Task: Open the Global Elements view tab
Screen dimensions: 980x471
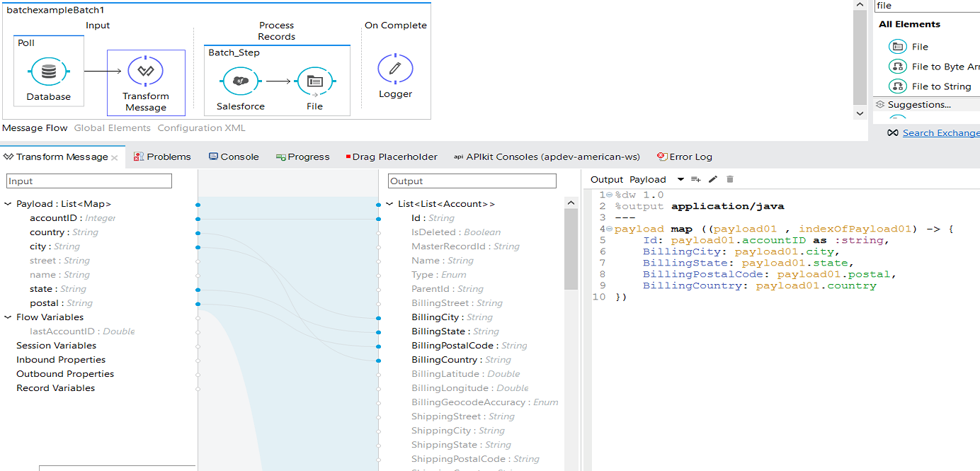Action: (113, 128)
